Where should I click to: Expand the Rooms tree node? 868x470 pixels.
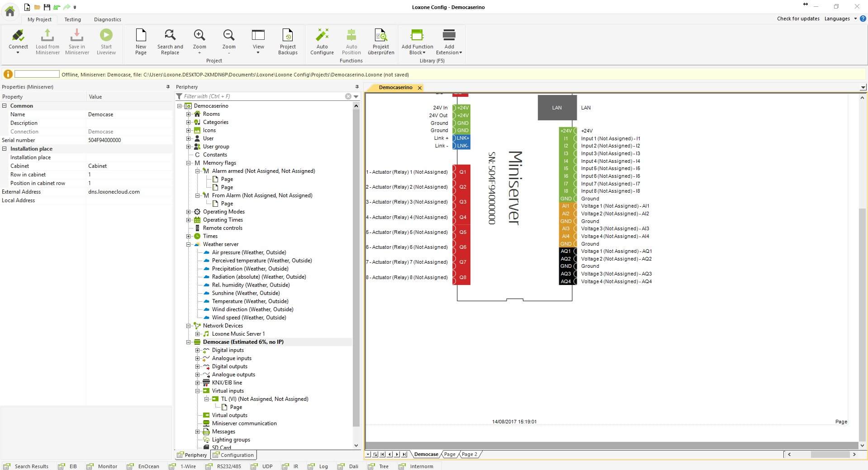click(x=189, y=114)
